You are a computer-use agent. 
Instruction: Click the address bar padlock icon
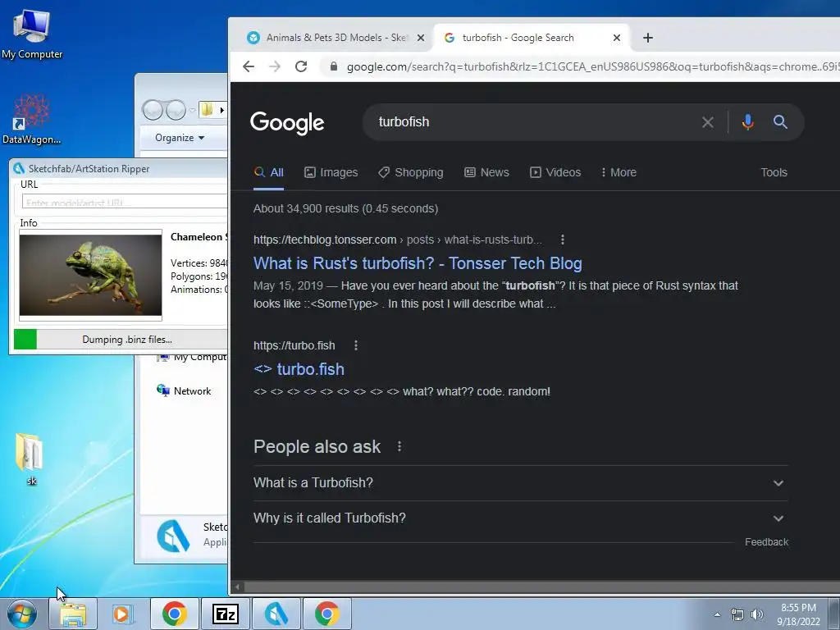pos(334,66)
